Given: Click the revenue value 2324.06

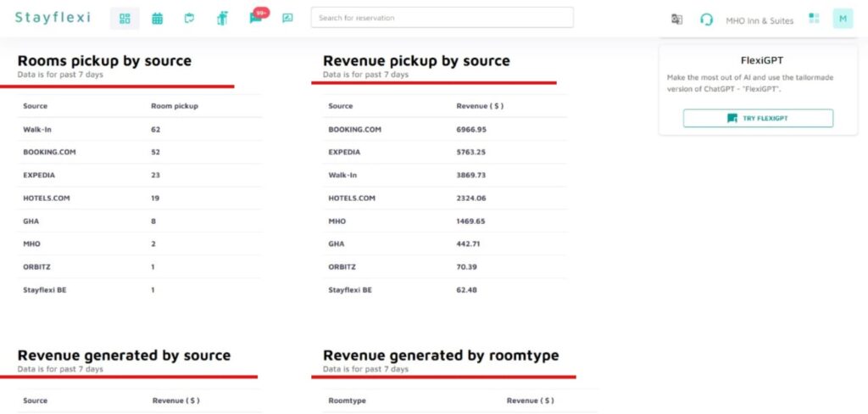Looking at the screenshot, I should (471, 198).
